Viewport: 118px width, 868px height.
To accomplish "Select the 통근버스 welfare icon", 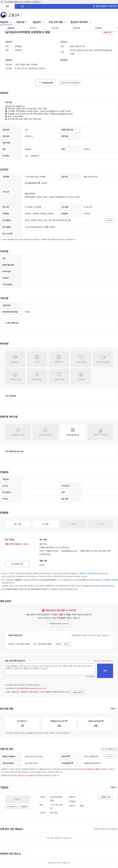I will (x=15, y=359).
